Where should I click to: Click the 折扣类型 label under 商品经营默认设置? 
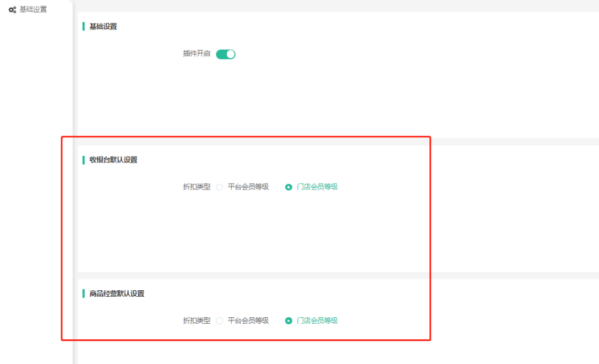coord(196,320)
